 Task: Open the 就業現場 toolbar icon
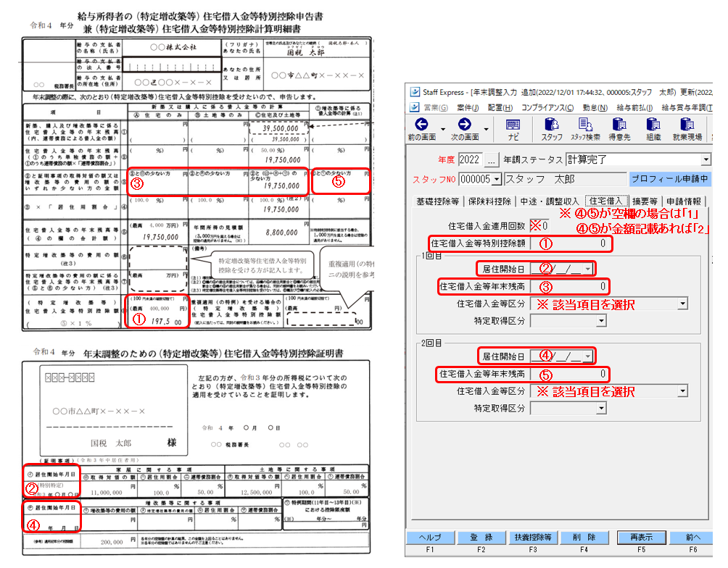coord(687,125)
